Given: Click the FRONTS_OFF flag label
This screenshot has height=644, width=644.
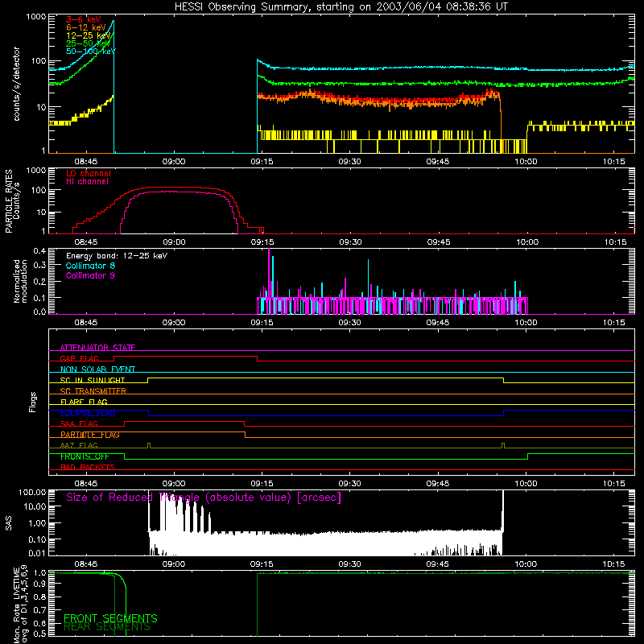Looking at the screenshot, I should click(85, 456).
